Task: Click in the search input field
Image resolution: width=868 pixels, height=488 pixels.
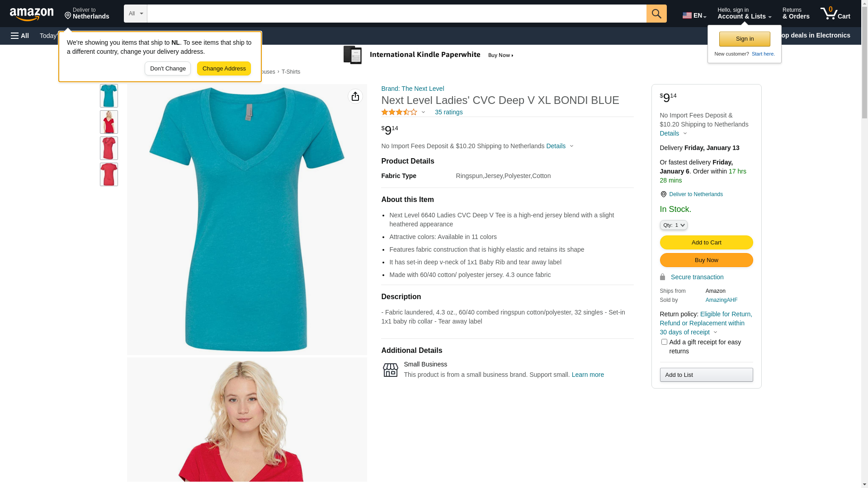Action: coord(396,14)
